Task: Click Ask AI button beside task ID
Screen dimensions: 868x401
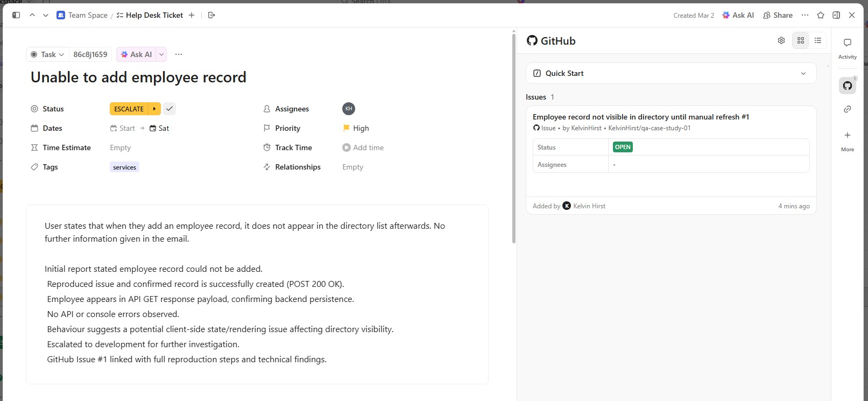Action: [x=136, y=54]
